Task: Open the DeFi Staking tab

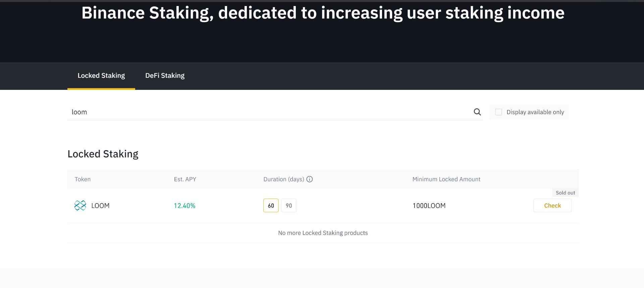Action: (165, 76)
